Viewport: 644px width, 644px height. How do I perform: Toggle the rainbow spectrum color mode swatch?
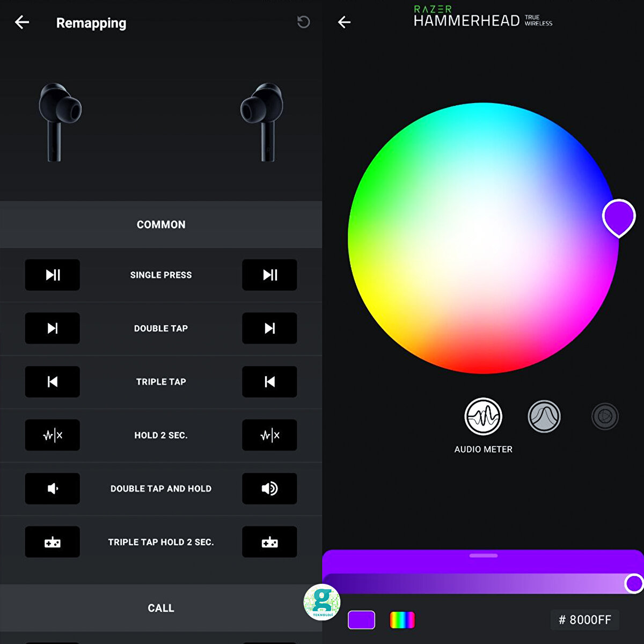point(402,620)
